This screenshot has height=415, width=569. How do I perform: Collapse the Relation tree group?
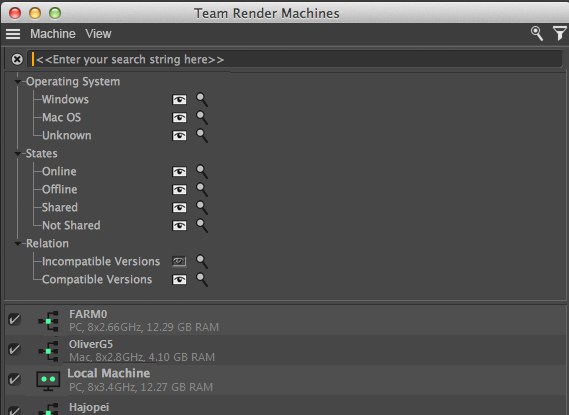(x=18, y=244)
